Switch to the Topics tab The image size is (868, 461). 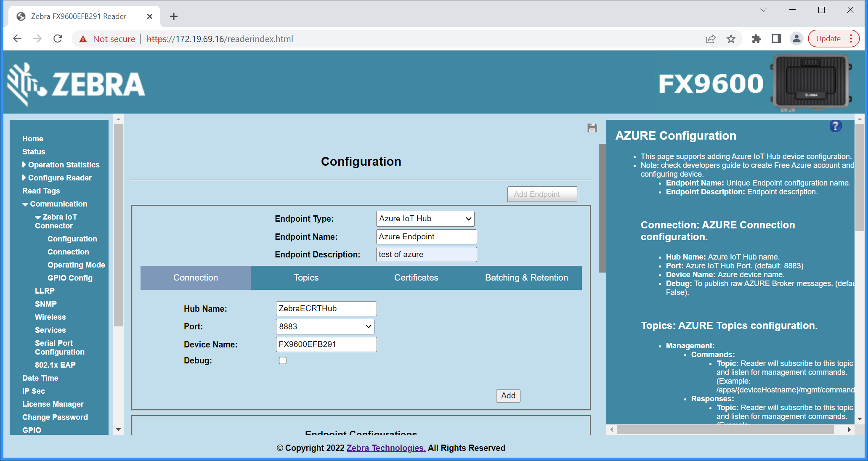(x=306, y=278)
